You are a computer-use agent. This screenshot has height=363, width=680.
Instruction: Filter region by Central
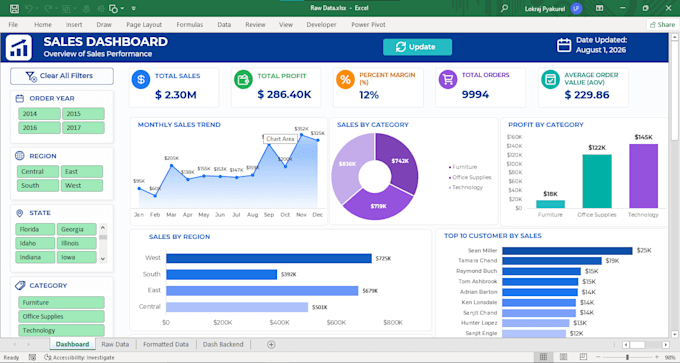point(38,171)
